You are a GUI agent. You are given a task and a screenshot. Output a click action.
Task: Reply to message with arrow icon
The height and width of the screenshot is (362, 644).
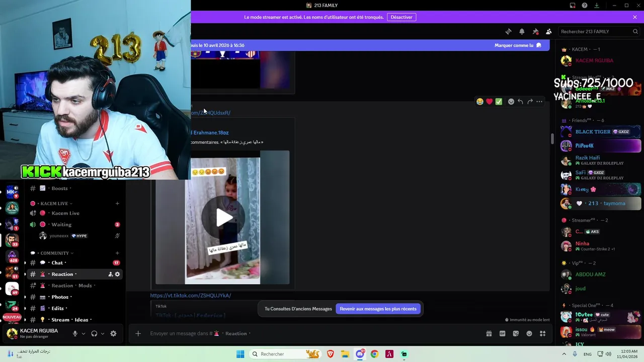click(520, 102)
